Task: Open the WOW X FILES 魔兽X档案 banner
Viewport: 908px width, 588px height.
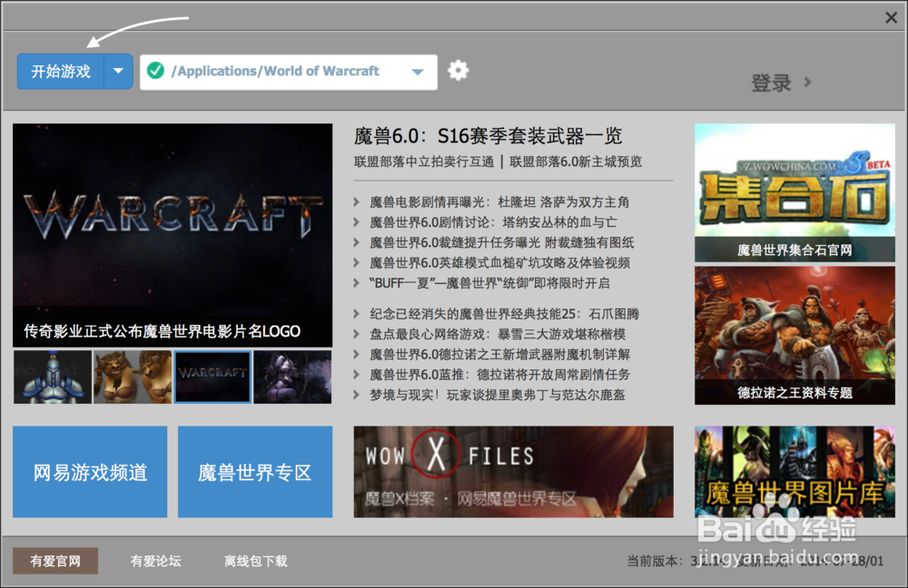Action: tap(513, 472)
